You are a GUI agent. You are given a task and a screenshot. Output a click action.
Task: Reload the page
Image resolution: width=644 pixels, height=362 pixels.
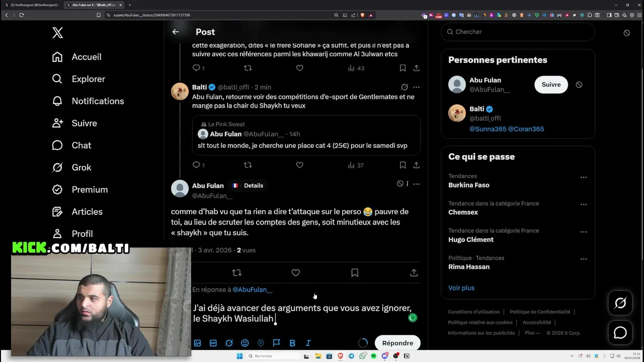point(22,15)
